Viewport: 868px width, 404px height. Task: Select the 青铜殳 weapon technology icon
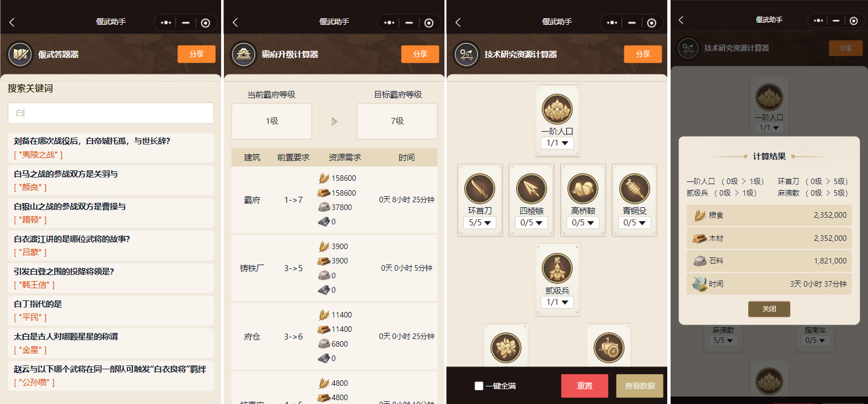635,188
